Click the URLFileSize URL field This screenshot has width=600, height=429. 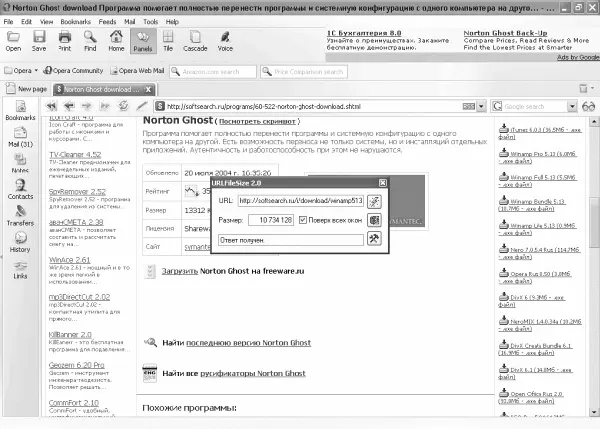click(x=300, y=201)
